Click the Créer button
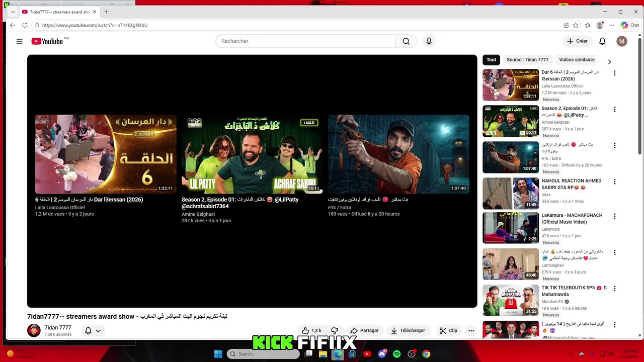 point(577,41)
